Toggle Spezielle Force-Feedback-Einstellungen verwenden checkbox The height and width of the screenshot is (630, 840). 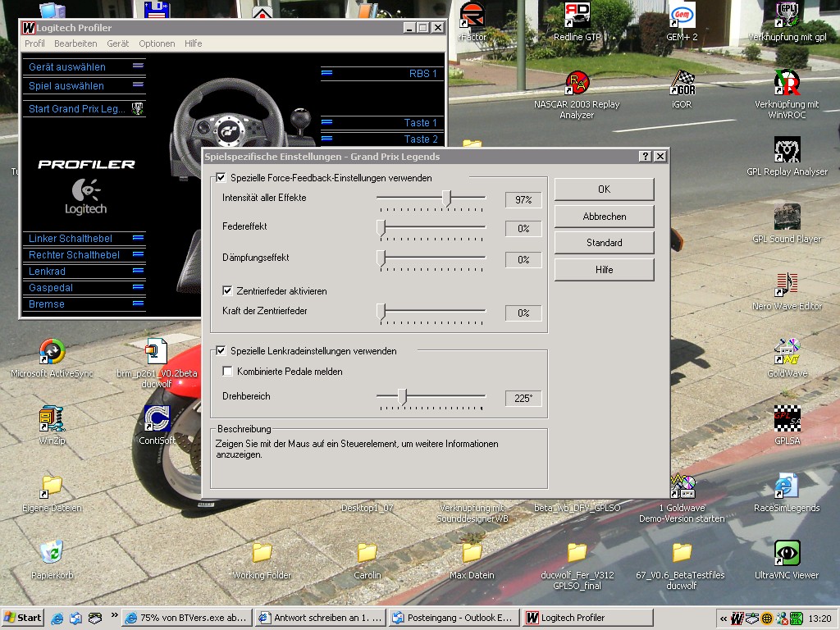coord(221,177)
